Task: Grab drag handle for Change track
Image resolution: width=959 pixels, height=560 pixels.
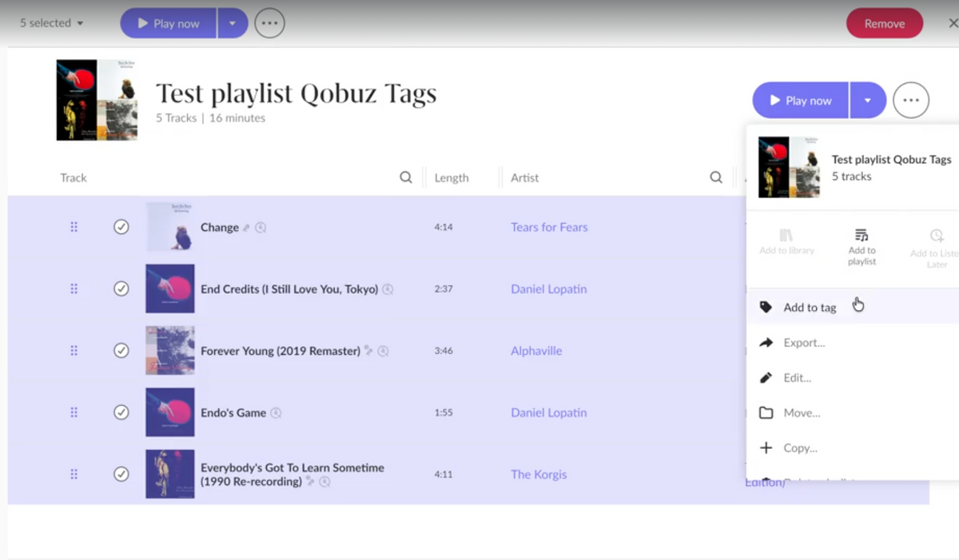Action: 74,227
